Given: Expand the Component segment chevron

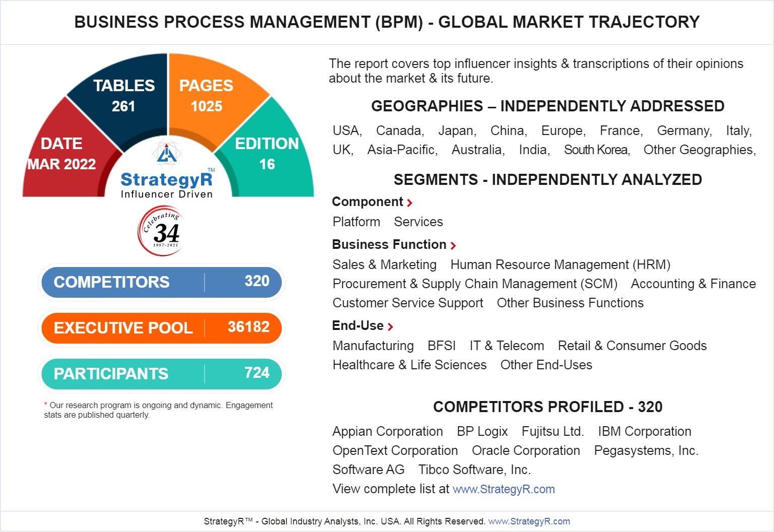Looking at the screenshot, I should click(410, 203).
